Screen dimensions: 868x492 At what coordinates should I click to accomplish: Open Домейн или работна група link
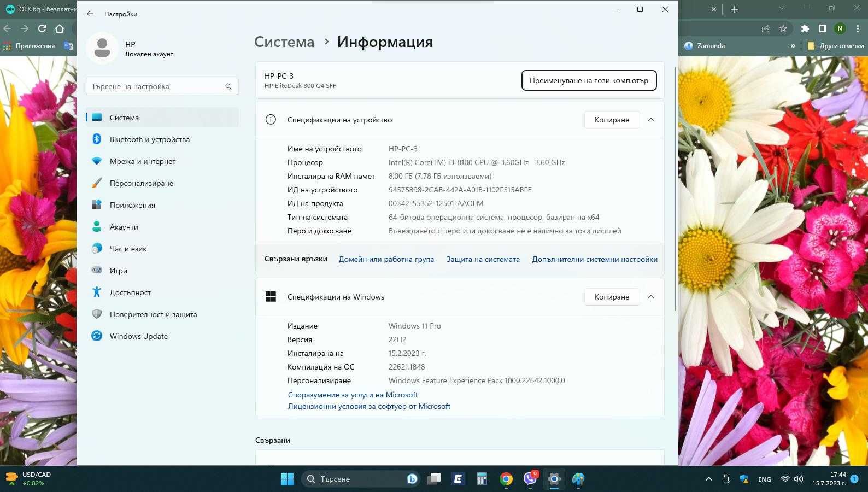[x=386, y=259]
